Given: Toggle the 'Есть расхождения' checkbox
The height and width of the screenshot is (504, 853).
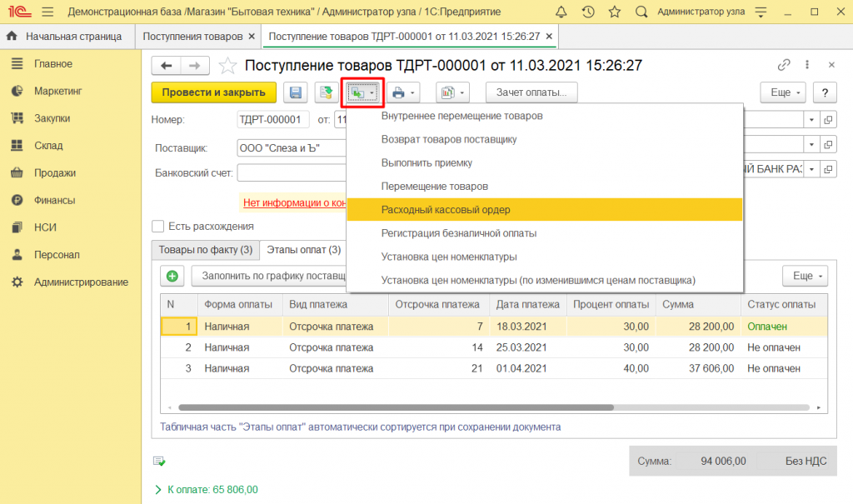Looking at the screenshot, I should coord(157,226).
